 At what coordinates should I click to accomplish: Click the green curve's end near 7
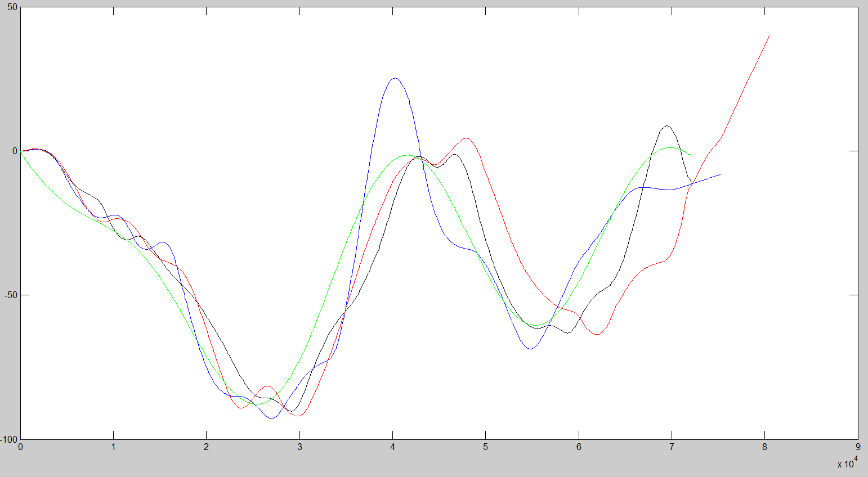coord(691,155)
